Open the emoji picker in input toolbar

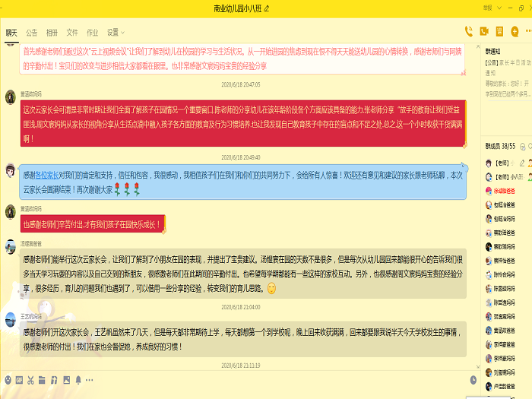tap(8, 378)
